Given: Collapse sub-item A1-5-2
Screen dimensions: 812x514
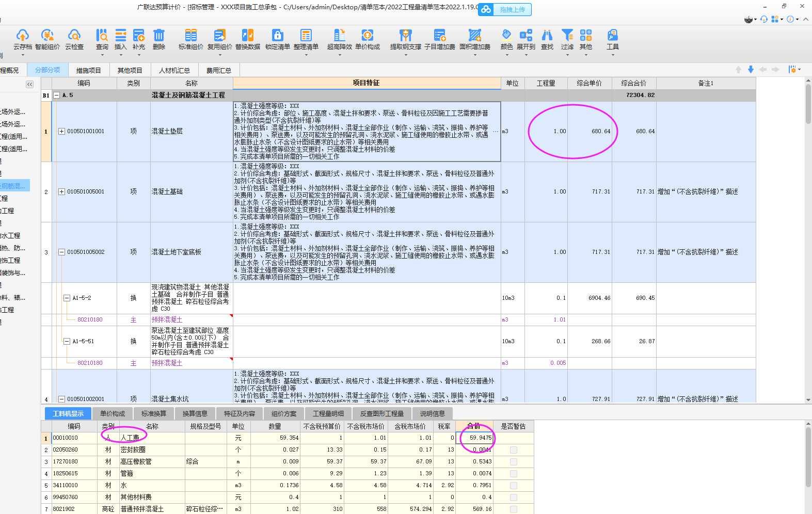Looking at the screenshot, I should pos(67,298).
